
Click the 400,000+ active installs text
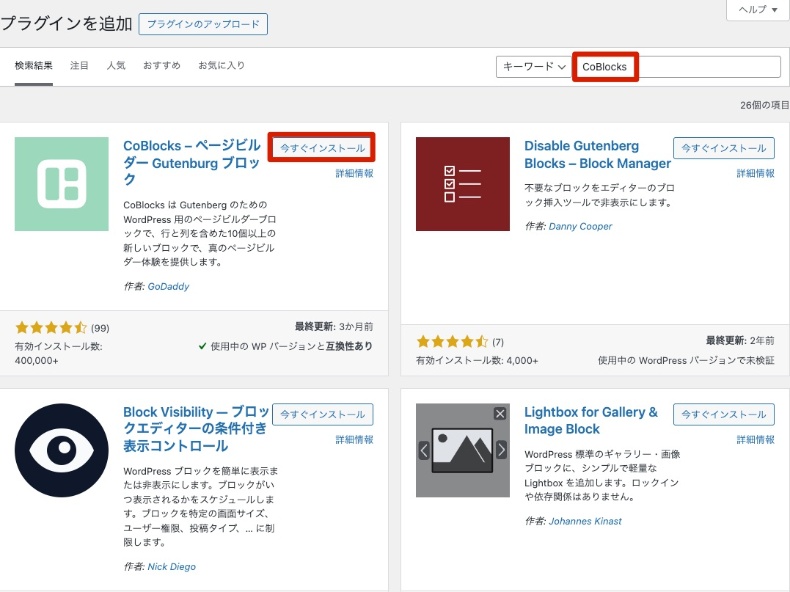36,361
